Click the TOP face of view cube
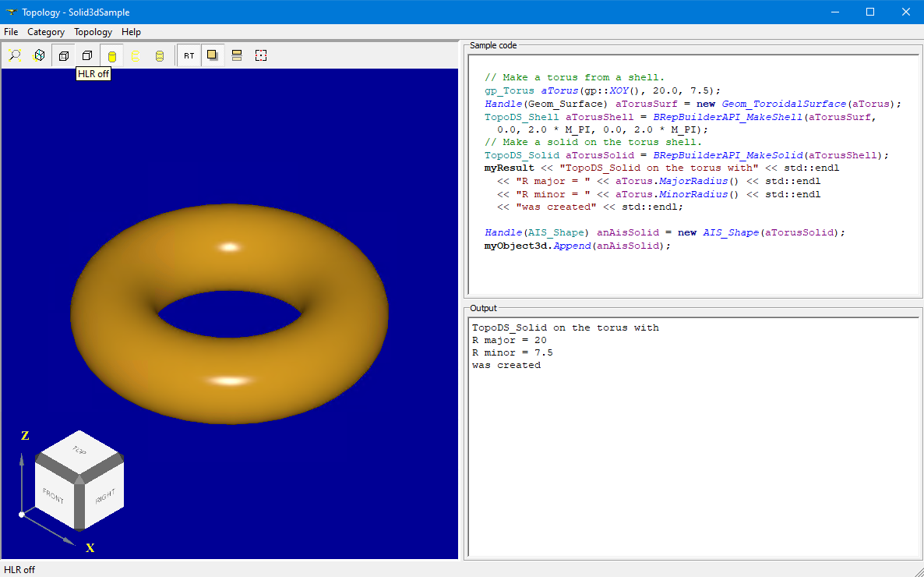Image resolution: width=924 pixels, height=577 pixels. click(x=79, y=451)
